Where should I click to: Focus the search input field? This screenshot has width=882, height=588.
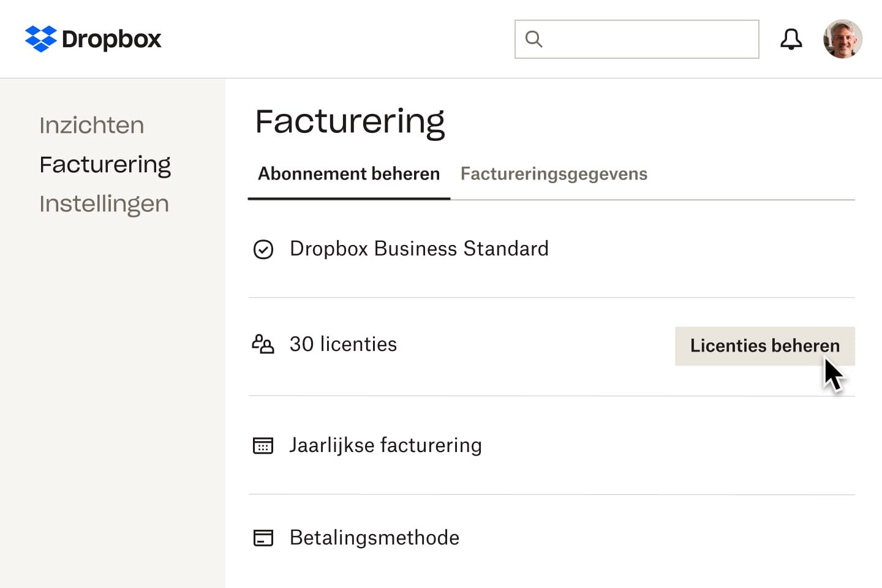tap(637, 39)
